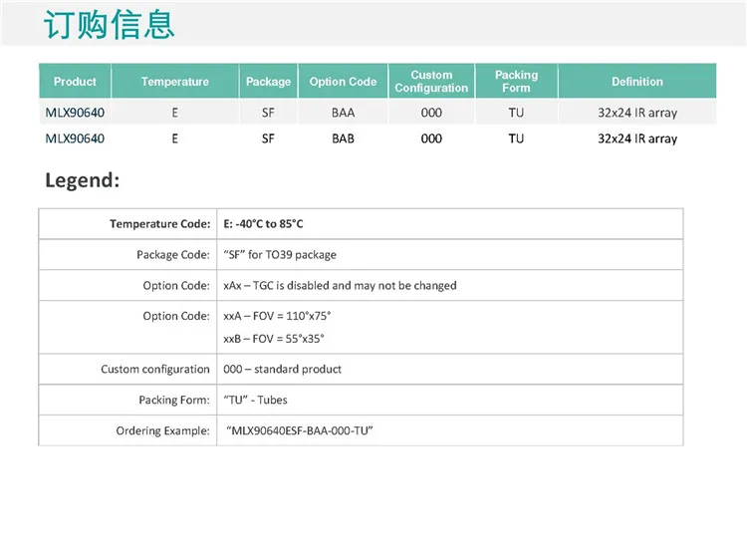
Task: Select the Definition column header
Action: click(x=636, y=82)
